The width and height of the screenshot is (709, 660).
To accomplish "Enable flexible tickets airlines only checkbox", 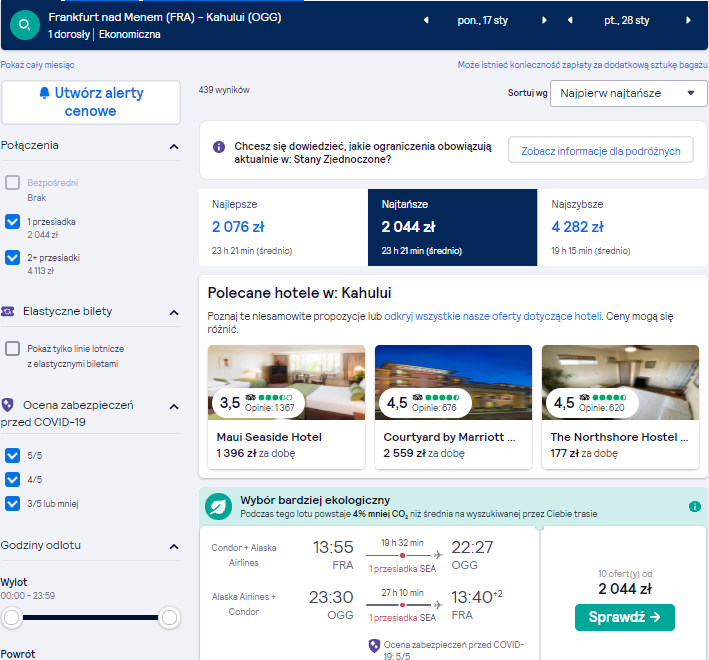I will pyautogui.click(x=13, y=349).
